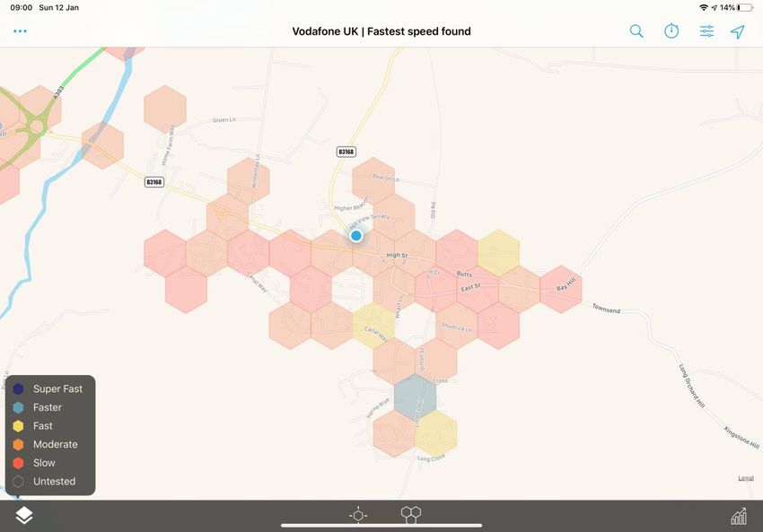Tap the Wi-Fi status icon
Image resolution: width=763 pixels, height=532 pixels.
(x=704, y=8)
